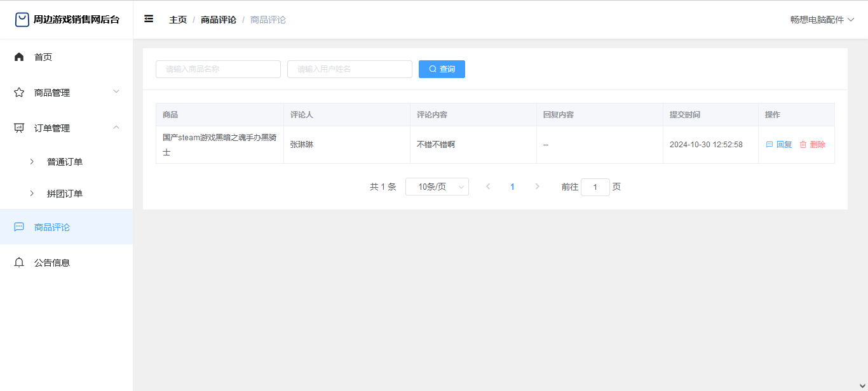Open the 畅想电脑配件 user dropdown
Screen dimensions: 868x391
click(822, 20)
